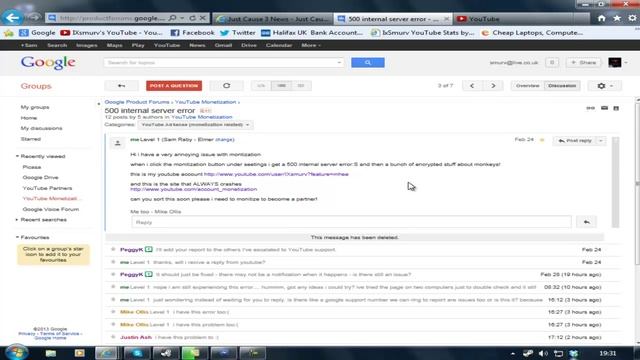This screenshot has width=640, height=360.
Task: Click the Post a Question button
Action: coord(174,86)
